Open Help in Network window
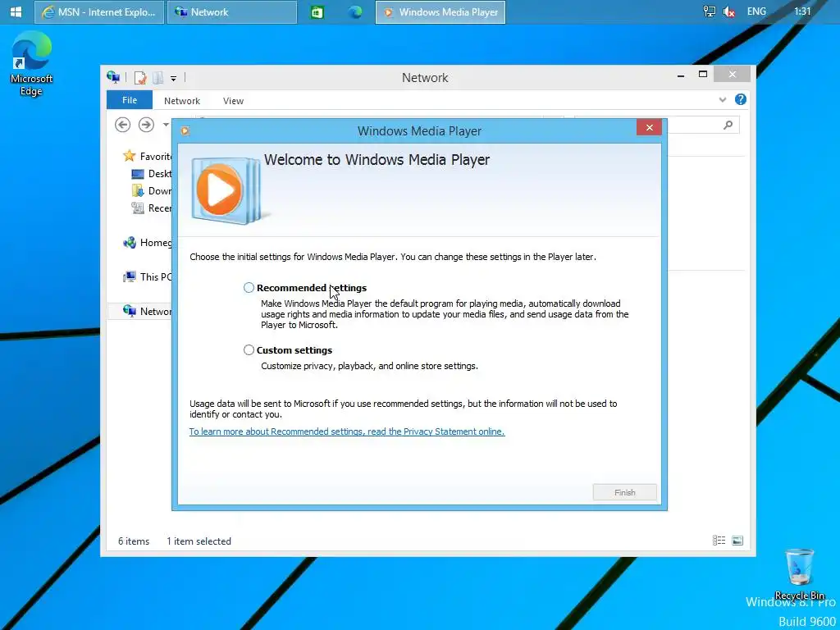 pos(741,99)
